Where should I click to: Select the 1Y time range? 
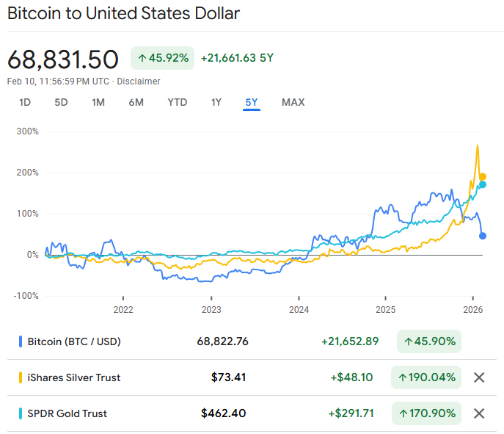point(216,102)
